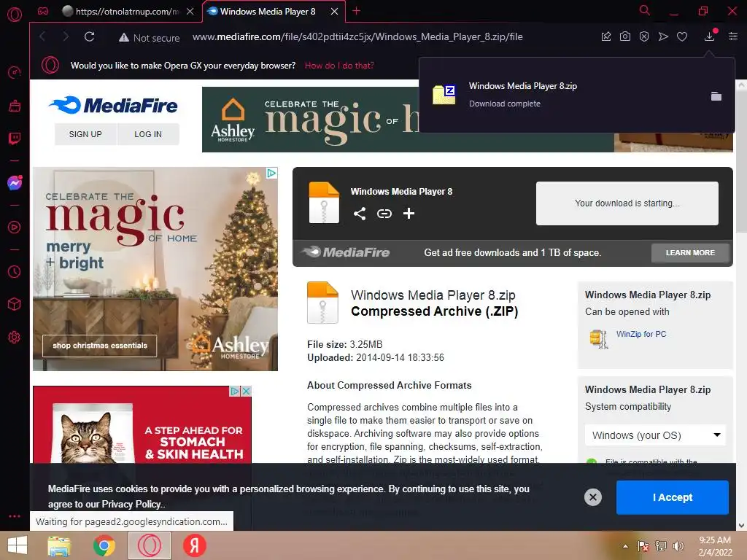
Task: Close the Windows Media Player 8 tab
Action: tap(334, 12)
